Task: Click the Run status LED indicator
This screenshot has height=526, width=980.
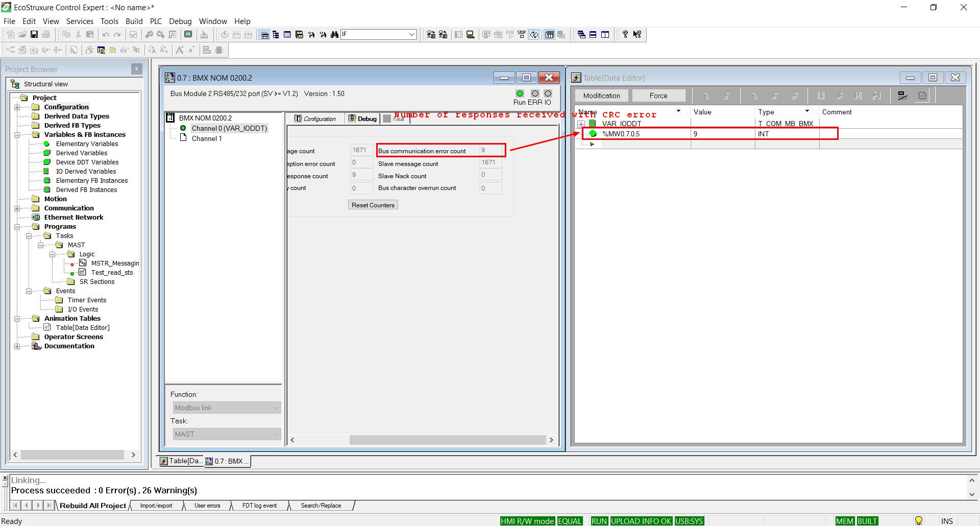Action: coord(520,93)
